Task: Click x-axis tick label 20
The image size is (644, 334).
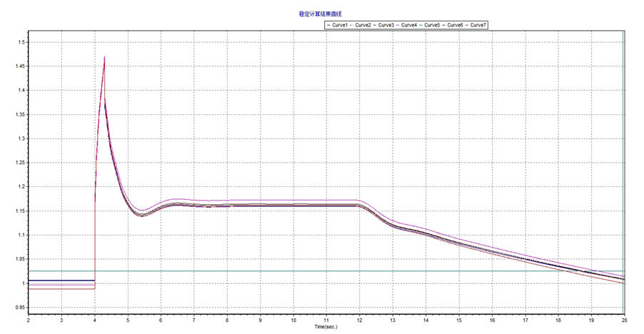Action: click(x=624, y=320)
